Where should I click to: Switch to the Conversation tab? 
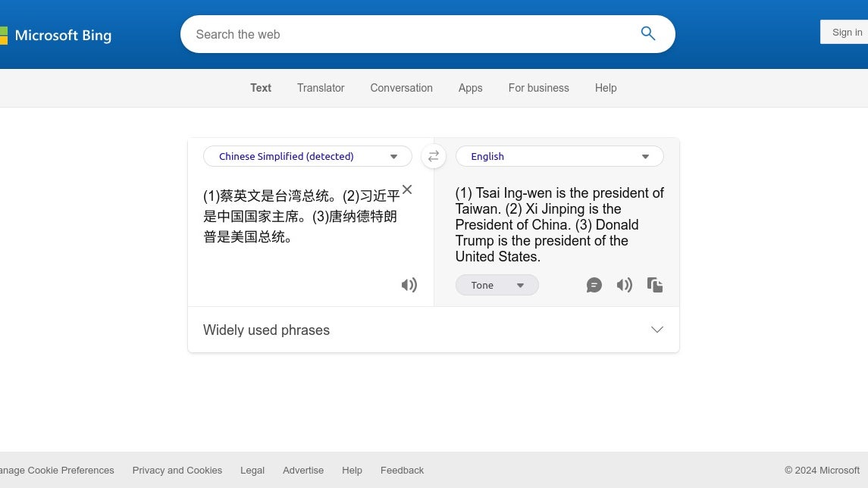401,88
